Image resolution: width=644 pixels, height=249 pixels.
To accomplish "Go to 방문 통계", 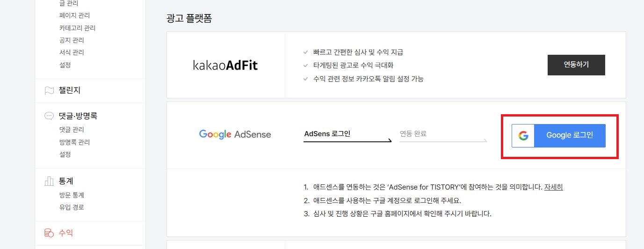I will (72, 195).
